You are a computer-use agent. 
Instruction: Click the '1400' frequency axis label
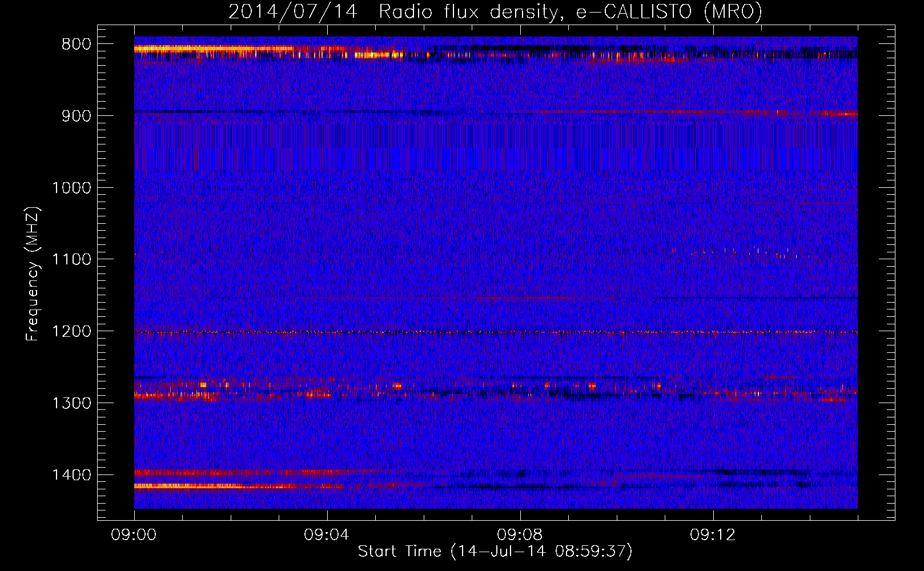(71, 475)
